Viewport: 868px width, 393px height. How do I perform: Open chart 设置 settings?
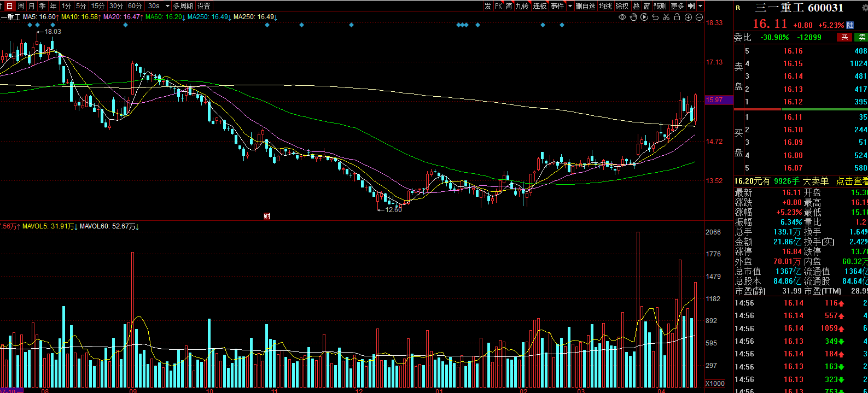point(204,6)
